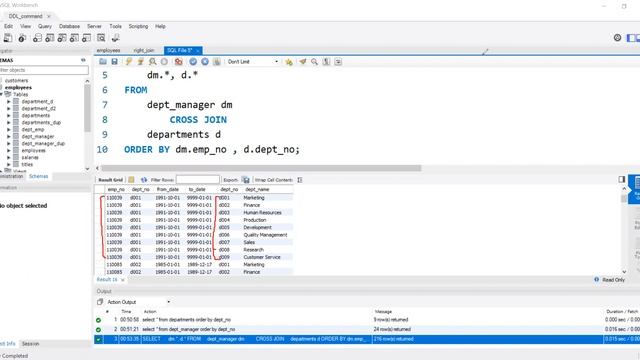640x360 pixels.
Task: Beautify the SQL query broom icon
Action: click(302, 62)
